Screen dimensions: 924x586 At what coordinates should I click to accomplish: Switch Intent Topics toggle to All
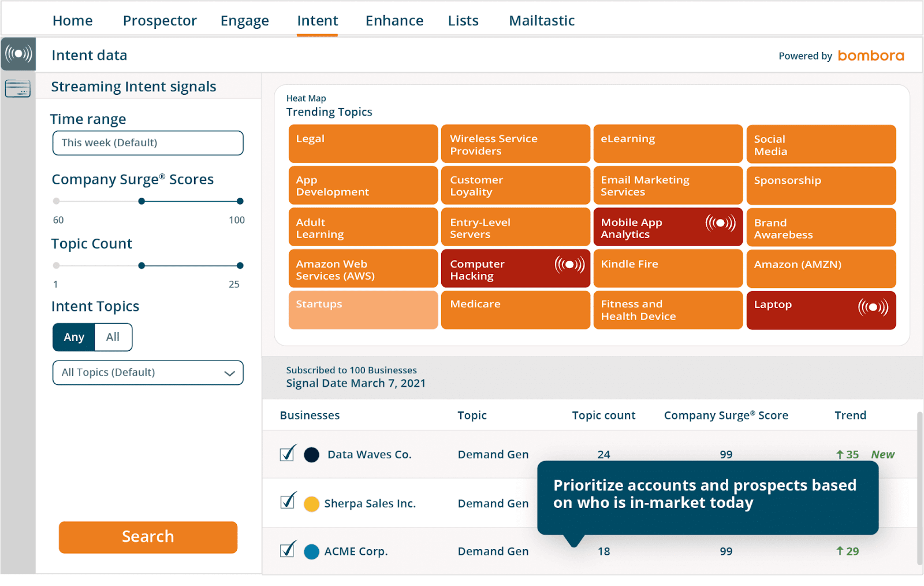click(113, 337)
